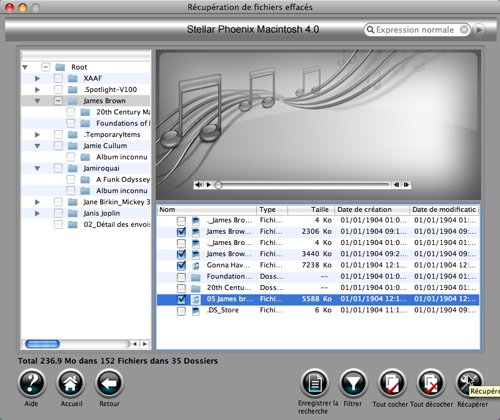Open the Filtrer funnel icon
Viewport: 500px width, 420px height.
(353, 383)
